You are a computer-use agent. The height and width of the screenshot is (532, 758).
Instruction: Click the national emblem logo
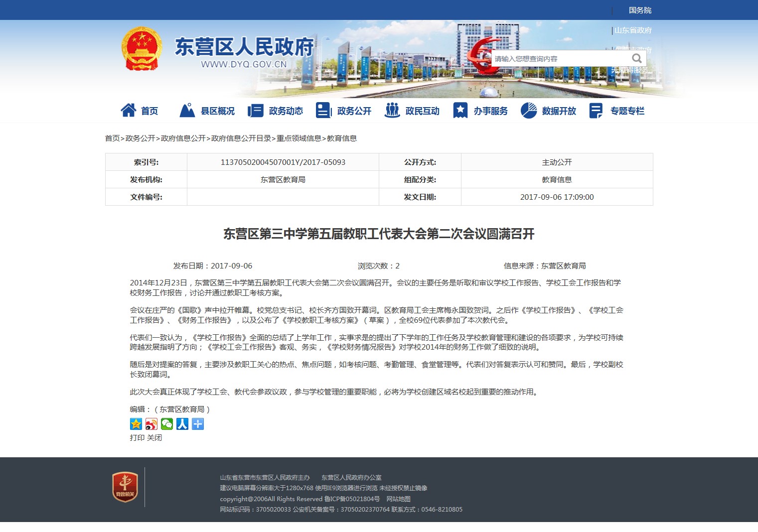[x=142, y=49]
